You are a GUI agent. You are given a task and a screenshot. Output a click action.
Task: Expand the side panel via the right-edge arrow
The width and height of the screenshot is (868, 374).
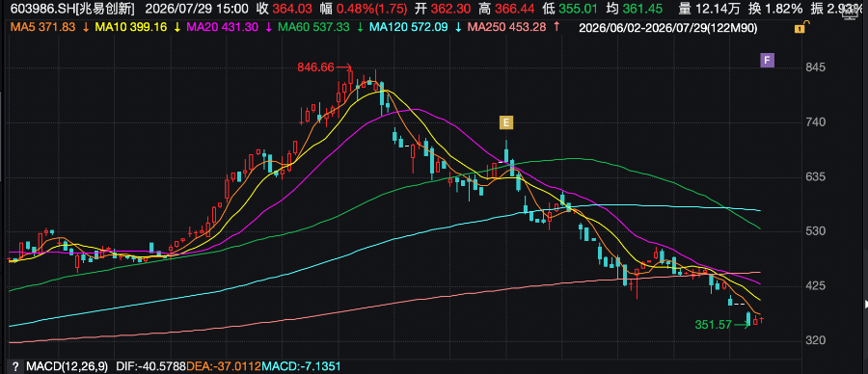[x=865, y=304]
